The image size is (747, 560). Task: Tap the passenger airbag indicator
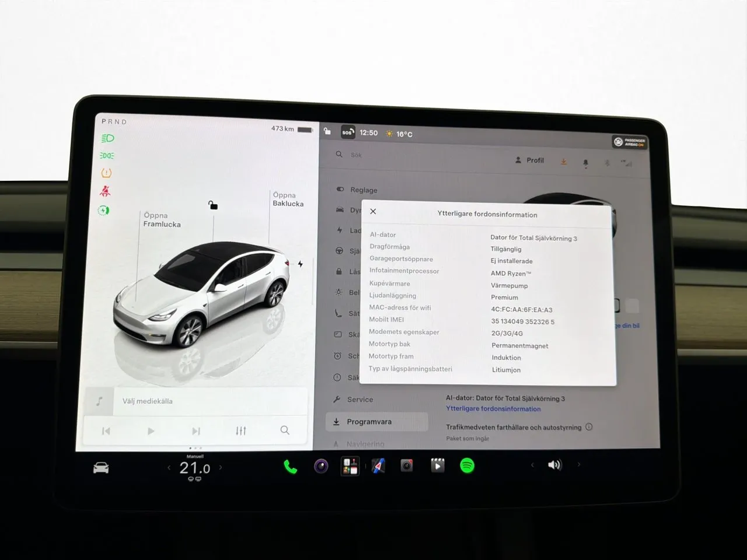(x=629, y=142)
